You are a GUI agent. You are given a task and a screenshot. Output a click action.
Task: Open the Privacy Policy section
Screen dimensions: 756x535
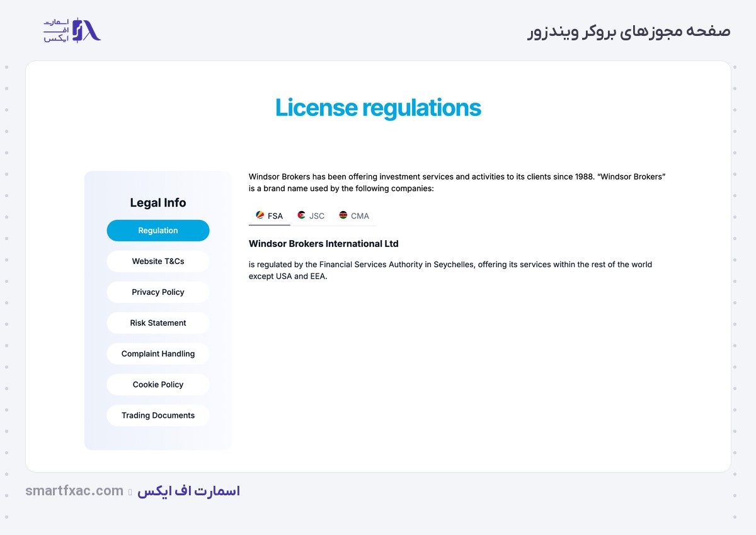(158, 292)
